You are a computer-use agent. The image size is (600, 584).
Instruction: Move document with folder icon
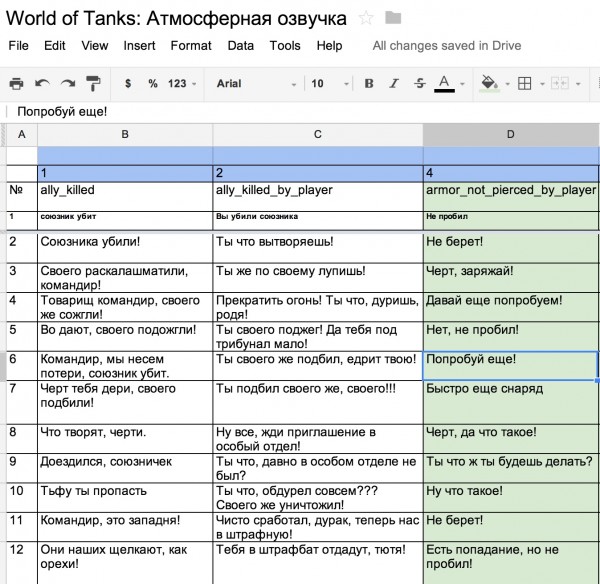pos(393,18)
